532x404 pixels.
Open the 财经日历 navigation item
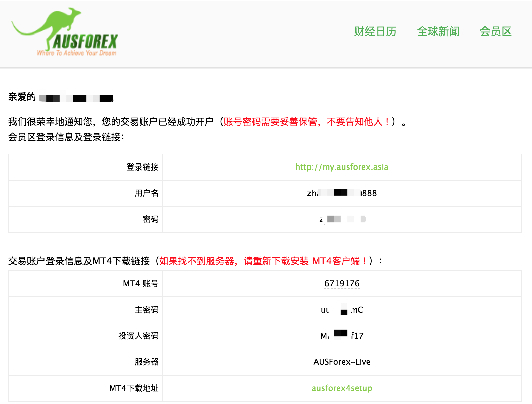pyautogui.click(x=375, y=31)
